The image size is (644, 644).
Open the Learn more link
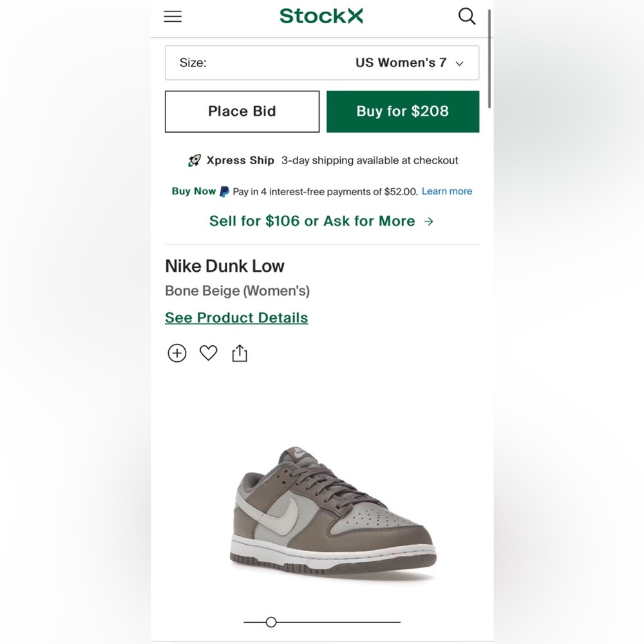point(447,191)
